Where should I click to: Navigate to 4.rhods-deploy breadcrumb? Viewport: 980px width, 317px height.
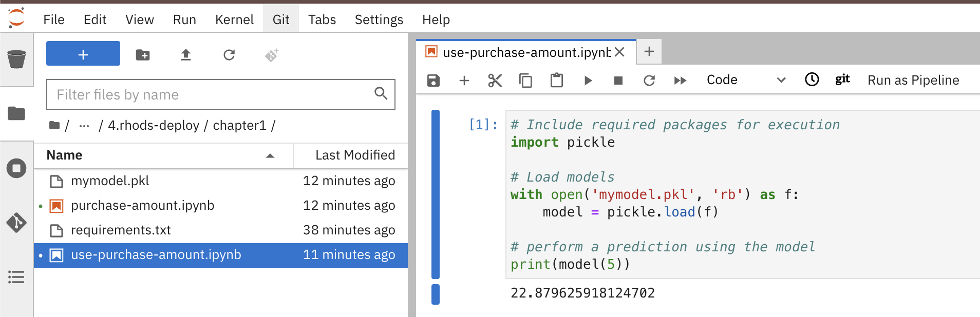[154, 126]
